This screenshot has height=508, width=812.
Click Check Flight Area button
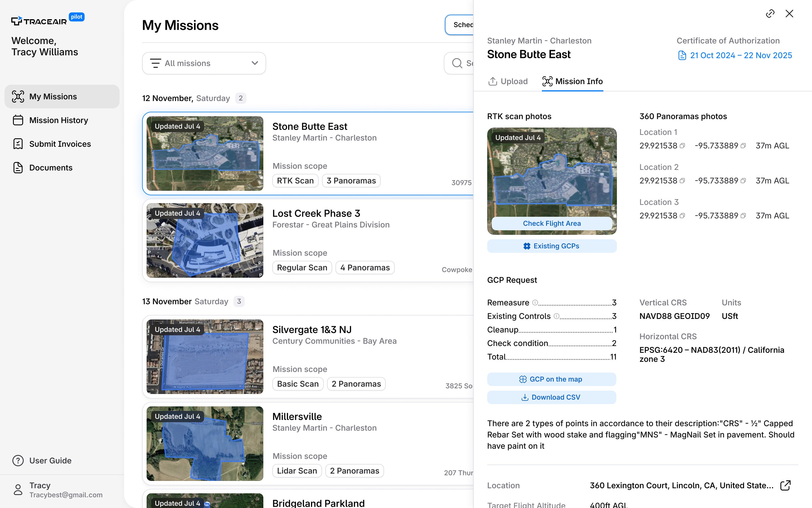[552, 224]
